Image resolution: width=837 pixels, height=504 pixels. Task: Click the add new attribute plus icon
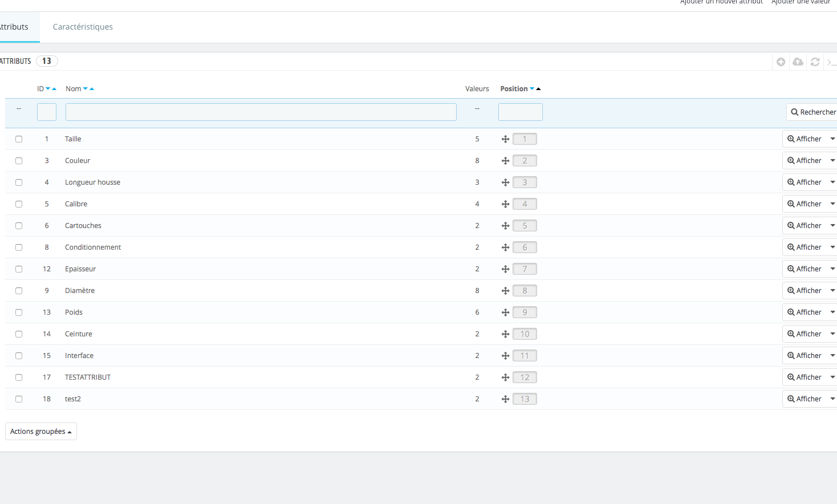(781, 62)
